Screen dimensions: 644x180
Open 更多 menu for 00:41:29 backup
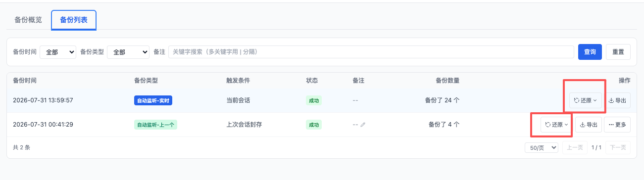coord(617,125)
